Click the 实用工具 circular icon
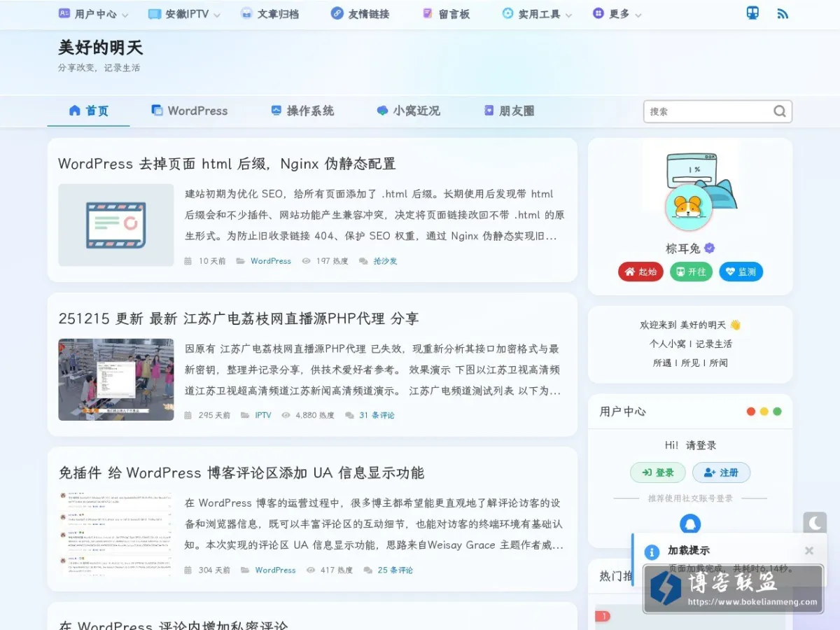The width and height of the screenshot is (840, 630). 507,13
